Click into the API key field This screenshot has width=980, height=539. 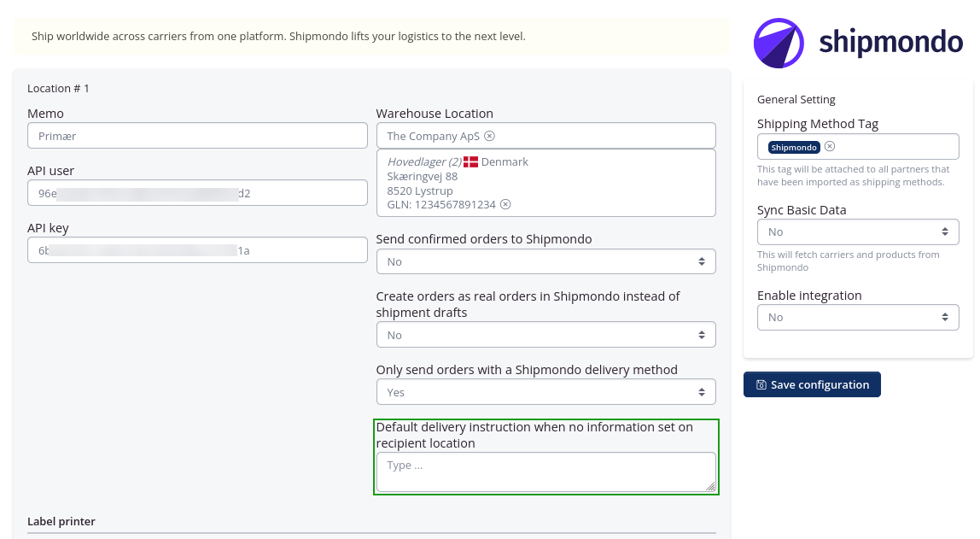(197, 250)
